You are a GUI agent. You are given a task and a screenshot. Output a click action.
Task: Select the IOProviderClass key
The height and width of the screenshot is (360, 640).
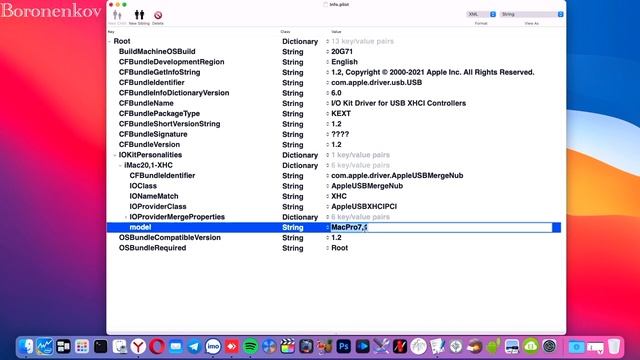click(x=158, y=207)
